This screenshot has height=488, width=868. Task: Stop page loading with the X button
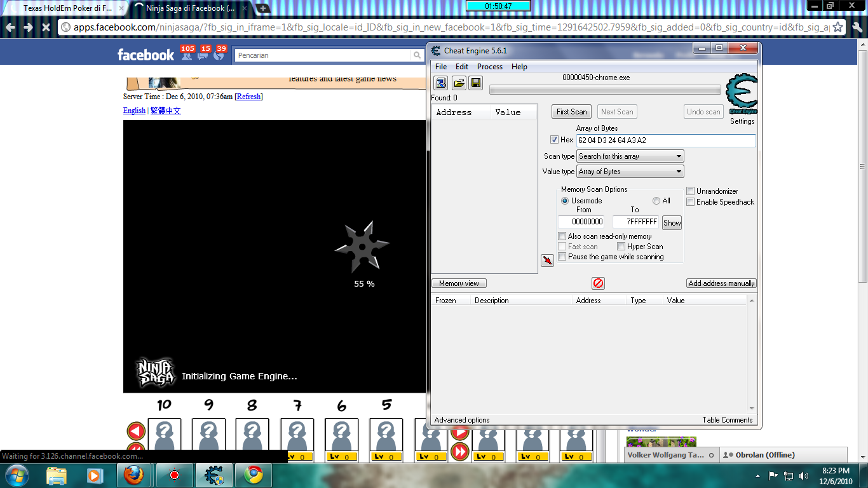click(46, 27)
